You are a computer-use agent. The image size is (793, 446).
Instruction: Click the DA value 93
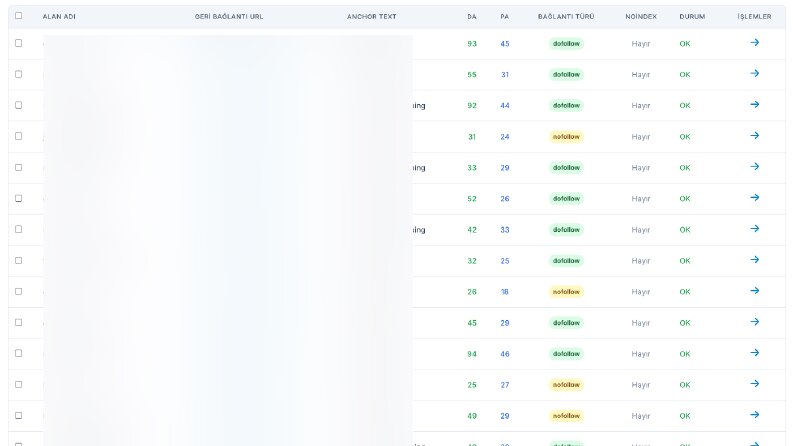coord(472,43)
